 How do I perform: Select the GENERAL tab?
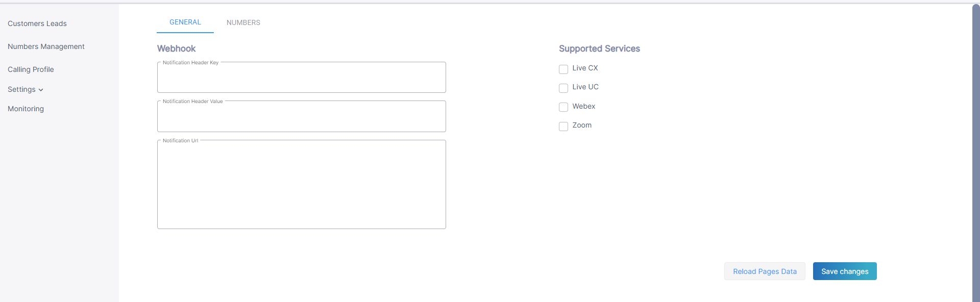(185, 22)
